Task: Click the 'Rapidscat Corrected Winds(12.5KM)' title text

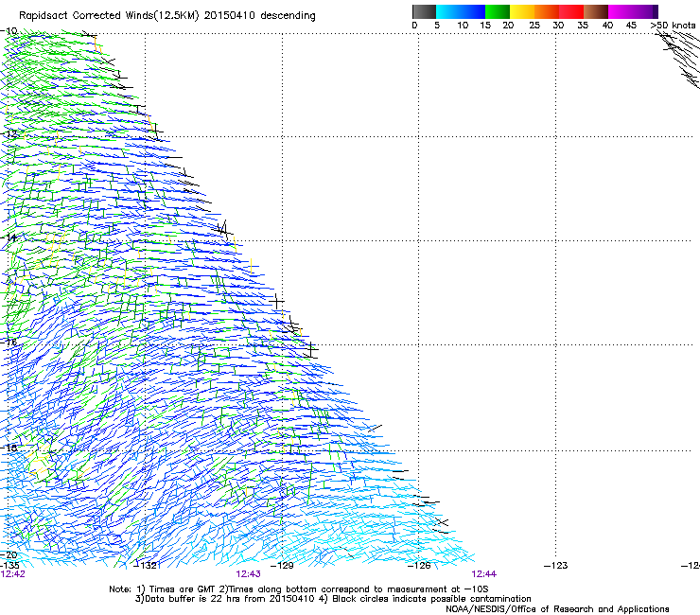Action: [x=109, y=16]
